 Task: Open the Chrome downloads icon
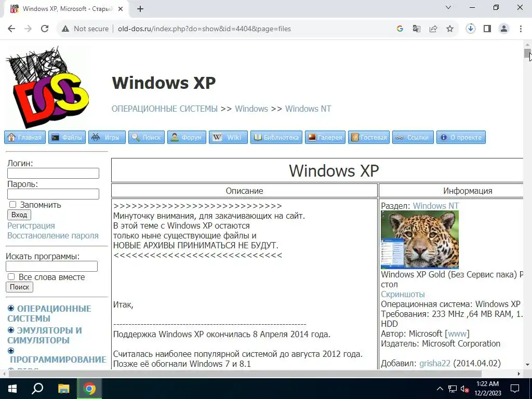(471, 29)
